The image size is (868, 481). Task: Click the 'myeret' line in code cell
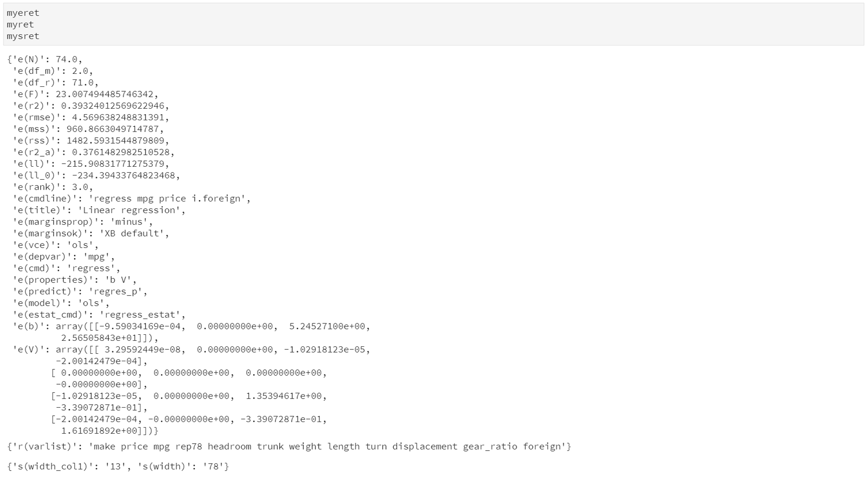[x=23, y=13]
